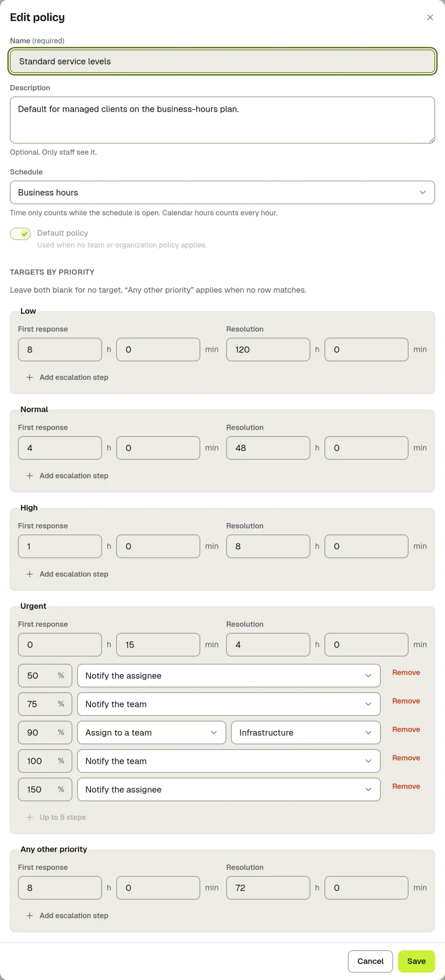This screenshot has width=445, height=980.
Task: Click Urgent first response hours field
Action: pos(60,645)
